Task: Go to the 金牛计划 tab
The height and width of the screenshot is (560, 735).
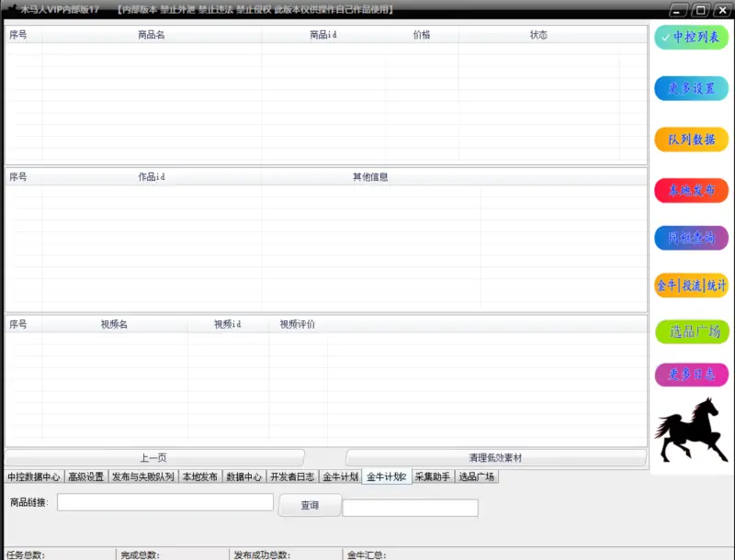Action: tap(340, 477)
